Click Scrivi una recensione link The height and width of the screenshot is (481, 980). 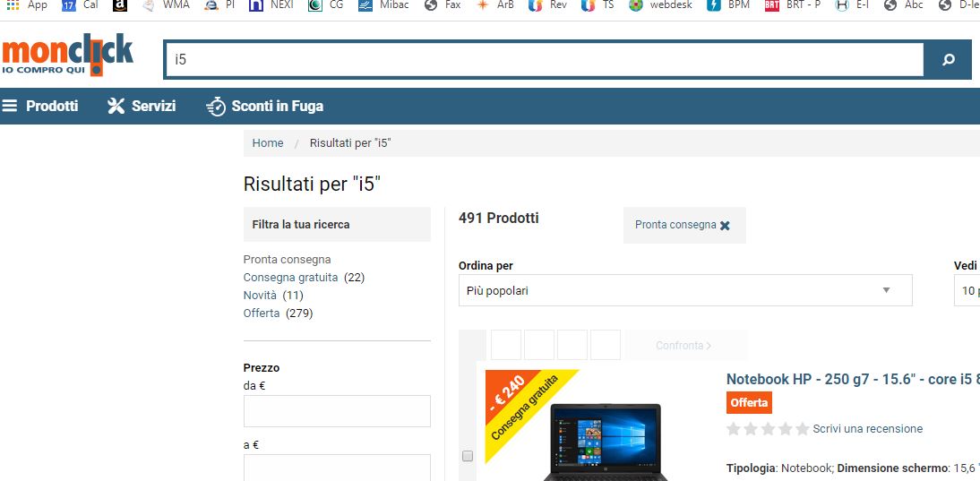coord(867,428)
